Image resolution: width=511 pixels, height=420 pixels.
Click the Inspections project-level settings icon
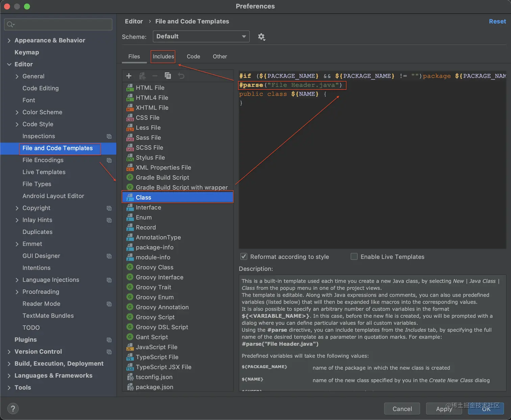pos(109,136)
